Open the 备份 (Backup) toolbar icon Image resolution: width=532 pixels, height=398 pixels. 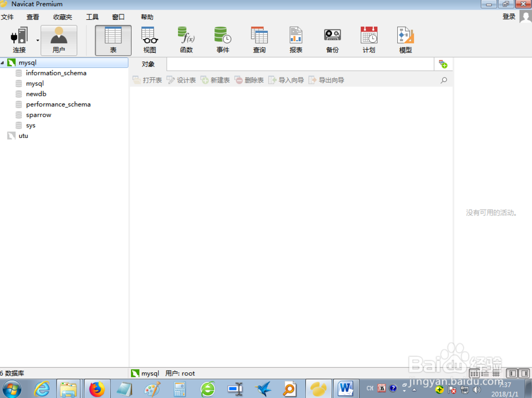point(333,40)
